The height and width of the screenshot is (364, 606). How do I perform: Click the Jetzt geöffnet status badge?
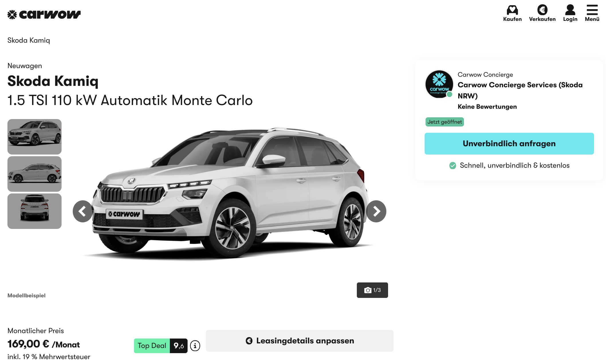(444, 122)
